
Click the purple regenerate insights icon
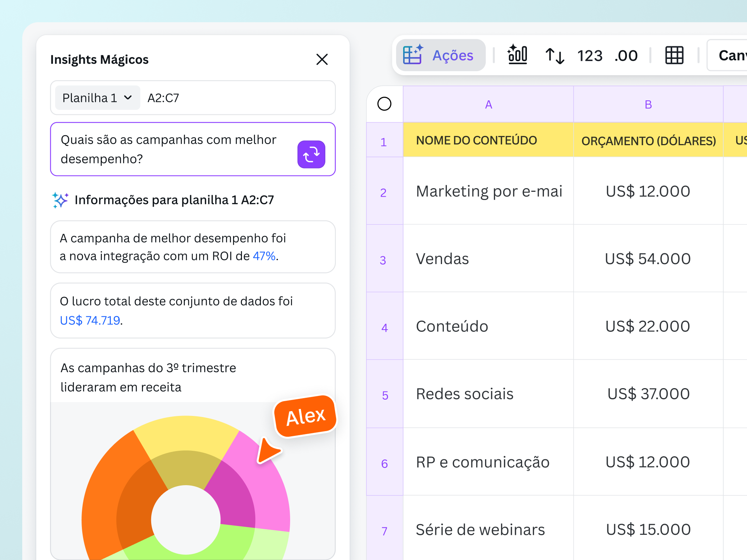click(x=311, y=154)
